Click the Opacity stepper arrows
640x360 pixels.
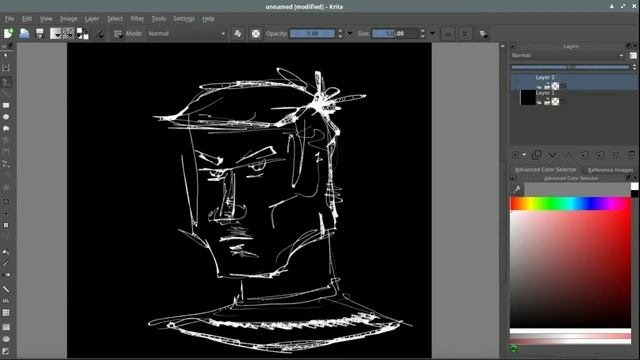point(340,33)
